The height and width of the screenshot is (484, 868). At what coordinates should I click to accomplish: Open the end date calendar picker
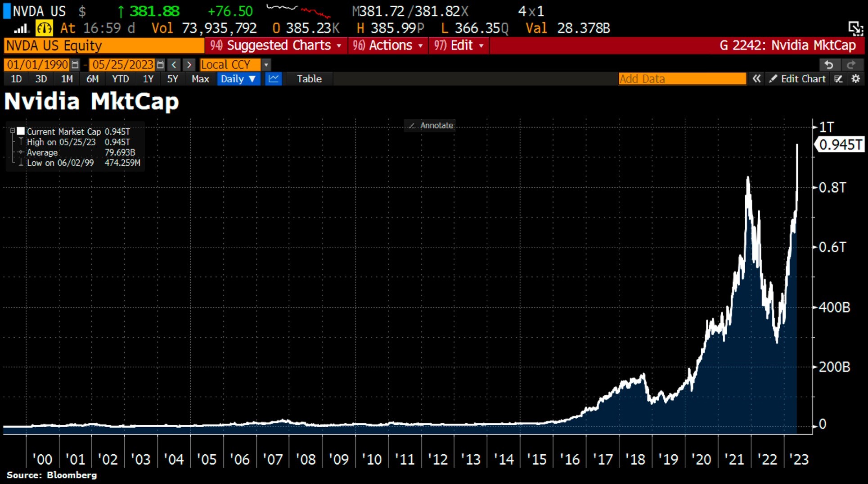tap(160, 65)
